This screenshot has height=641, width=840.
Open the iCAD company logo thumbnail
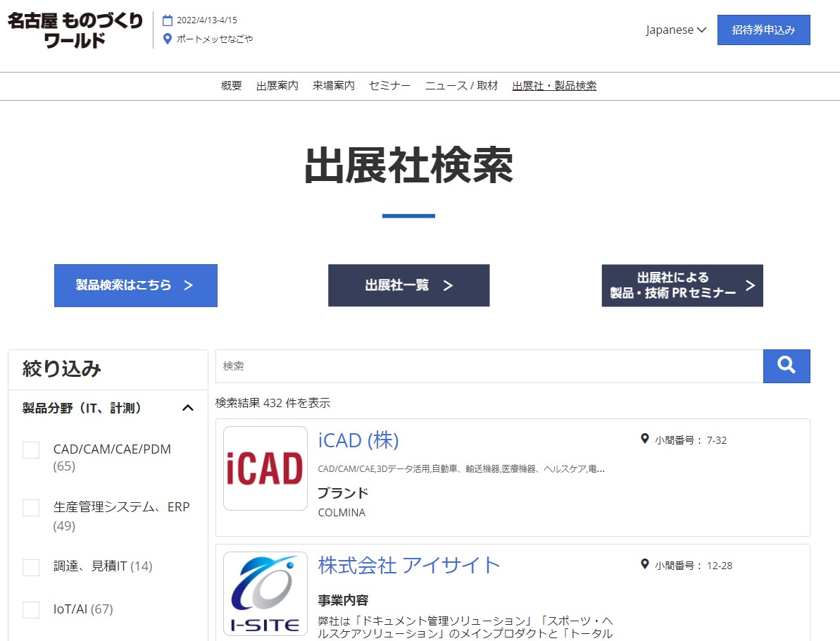click(x=265, y=468)
